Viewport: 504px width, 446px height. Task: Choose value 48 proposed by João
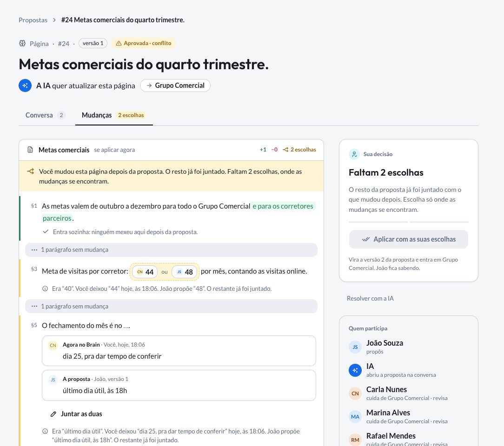[185, 272]
